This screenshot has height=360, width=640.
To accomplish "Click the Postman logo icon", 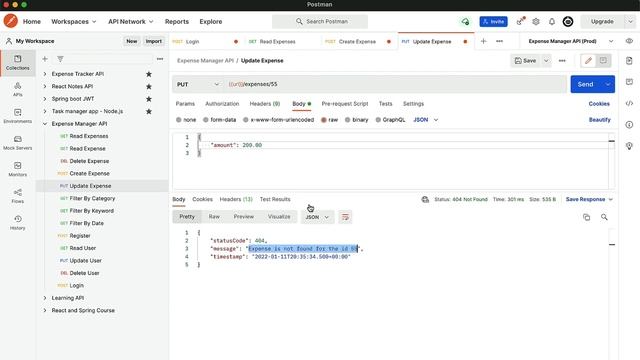I will [x=11, y=21].
